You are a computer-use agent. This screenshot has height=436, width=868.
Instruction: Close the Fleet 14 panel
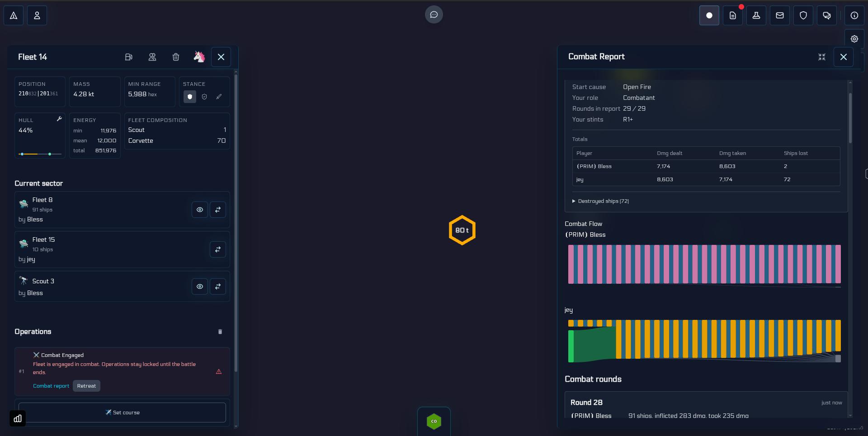pos(221,57)
